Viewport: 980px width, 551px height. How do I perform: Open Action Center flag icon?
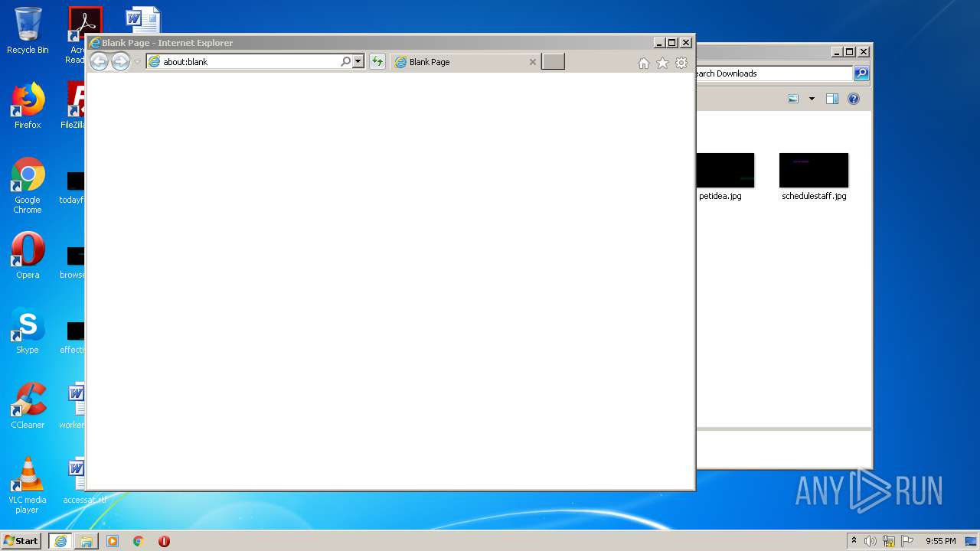(907, 541)
